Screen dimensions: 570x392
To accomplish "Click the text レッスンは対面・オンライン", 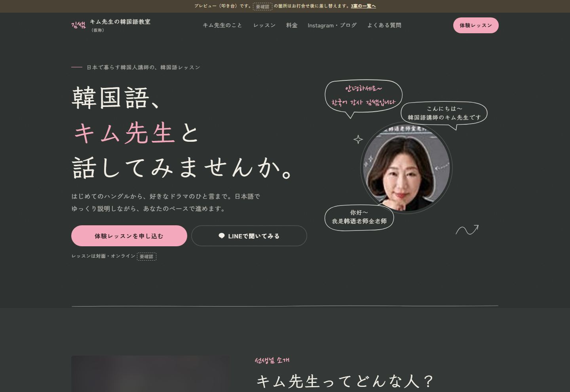I will pyautogui.click(x=103, y=256).
